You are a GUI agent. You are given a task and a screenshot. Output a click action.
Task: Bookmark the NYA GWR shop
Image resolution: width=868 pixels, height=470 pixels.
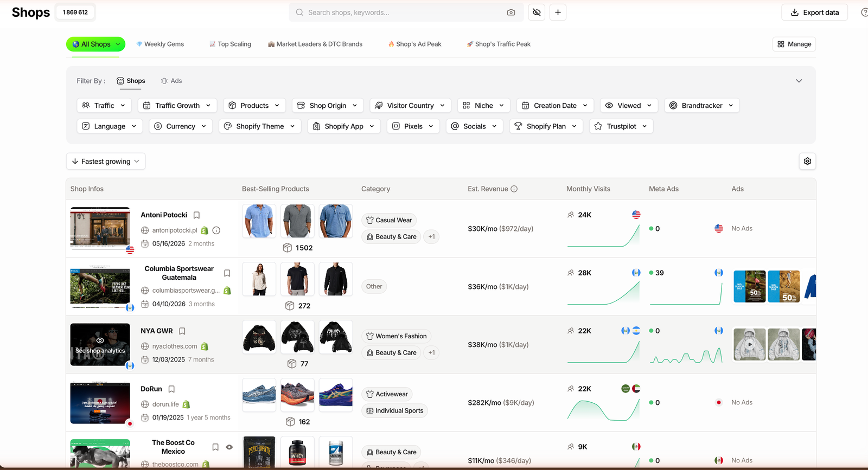(x=182, y=331)
